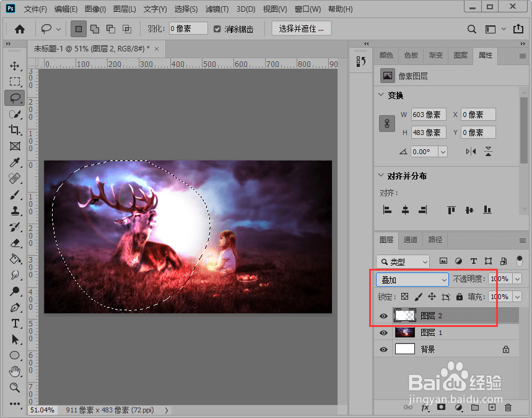This screenshot has width=532, height=418.
Task: Create new layer with plus icon
Action: (x=492, y=407)
